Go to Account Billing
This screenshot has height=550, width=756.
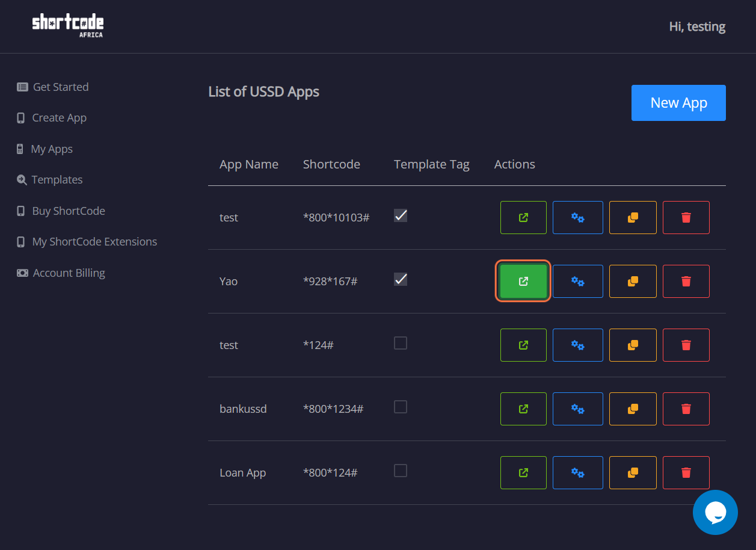point(61,273)
